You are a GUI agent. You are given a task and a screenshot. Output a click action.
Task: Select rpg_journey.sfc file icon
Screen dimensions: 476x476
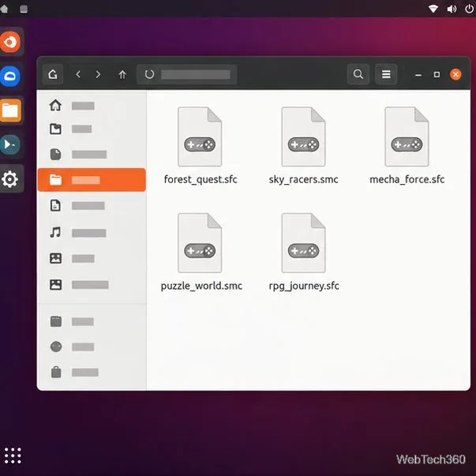[303, 243]
